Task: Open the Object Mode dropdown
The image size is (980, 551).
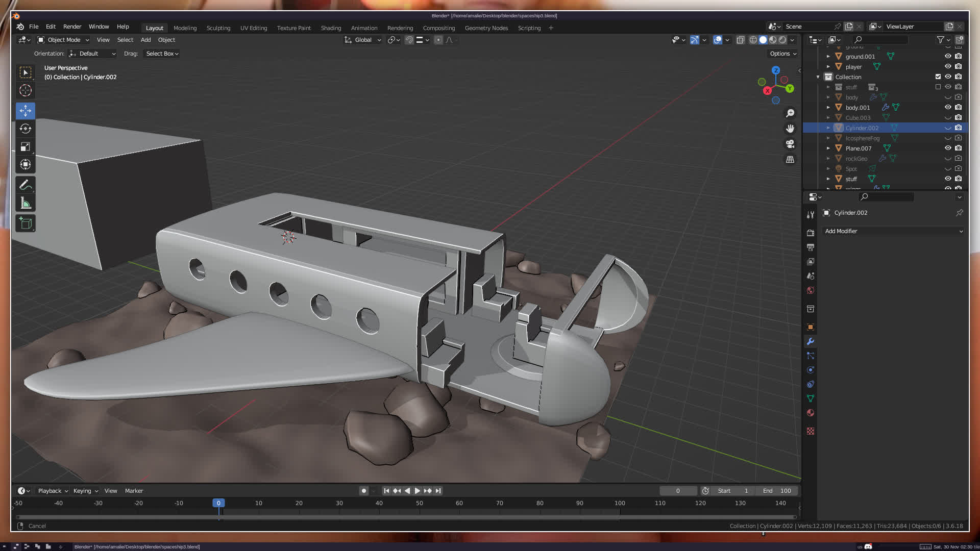Action: click(x=63, y=40)
